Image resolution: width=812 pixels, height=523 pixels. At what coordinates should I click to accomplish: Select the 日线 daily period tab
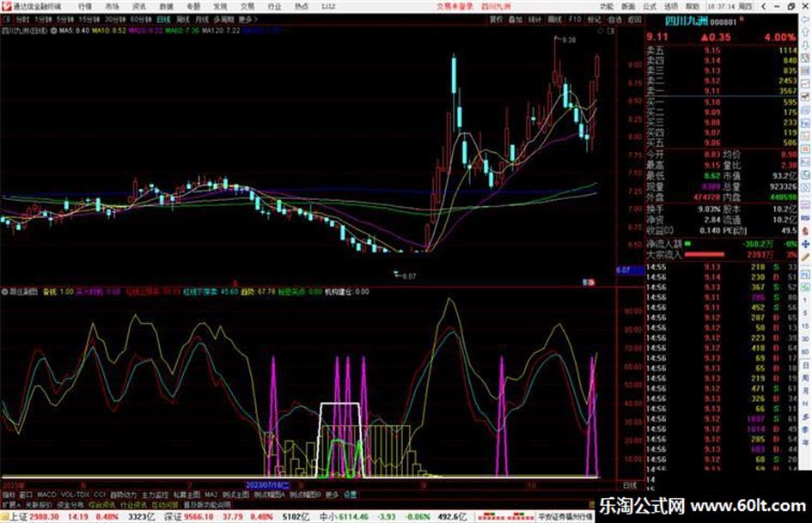pyautogui.click(x=163, y=19)
